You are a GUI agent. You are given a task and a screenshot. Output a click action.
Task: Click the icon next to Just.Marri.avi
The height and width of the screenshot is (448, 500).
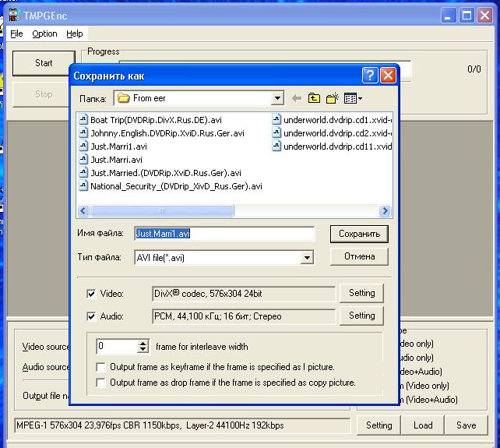click(83, 159)
